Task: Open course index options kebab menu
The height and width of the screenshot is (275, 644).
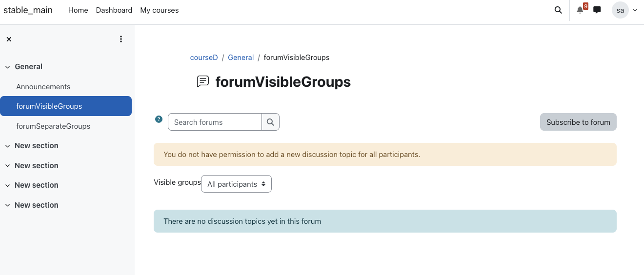Action: pyautogui.click(x=121, y=39)
